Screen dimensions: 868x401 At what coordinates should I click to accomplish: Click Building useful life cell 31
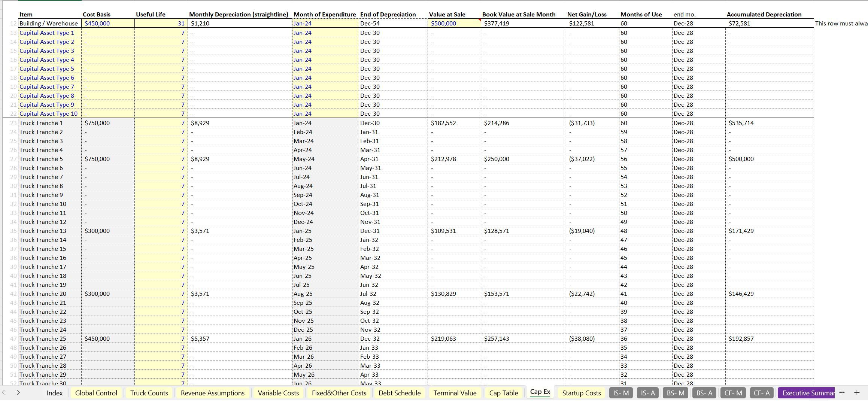(x=161, y=23)
